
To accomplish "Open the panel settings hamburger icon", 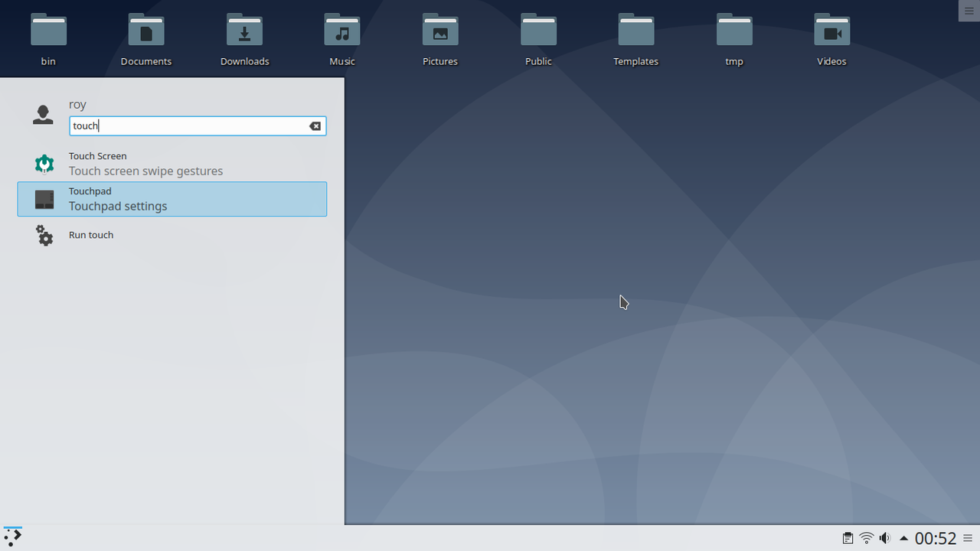I will point(969,538).
